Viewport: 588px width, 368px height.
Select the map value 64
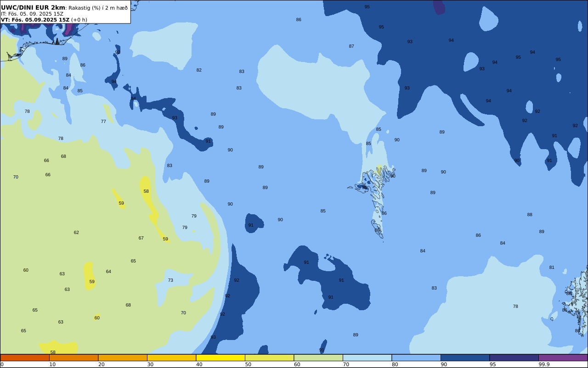pyautogui.click(x=108, y=272)
